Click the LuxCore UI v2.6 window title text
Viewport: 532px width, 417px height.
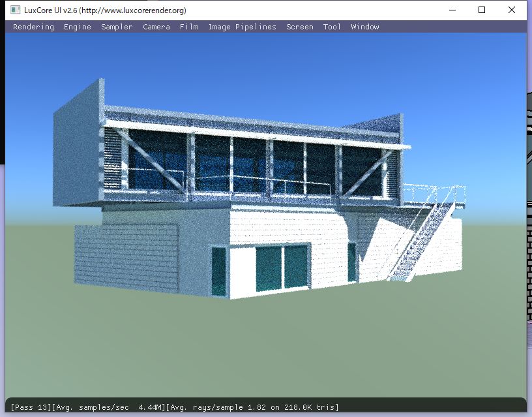[x=105, y=10]
